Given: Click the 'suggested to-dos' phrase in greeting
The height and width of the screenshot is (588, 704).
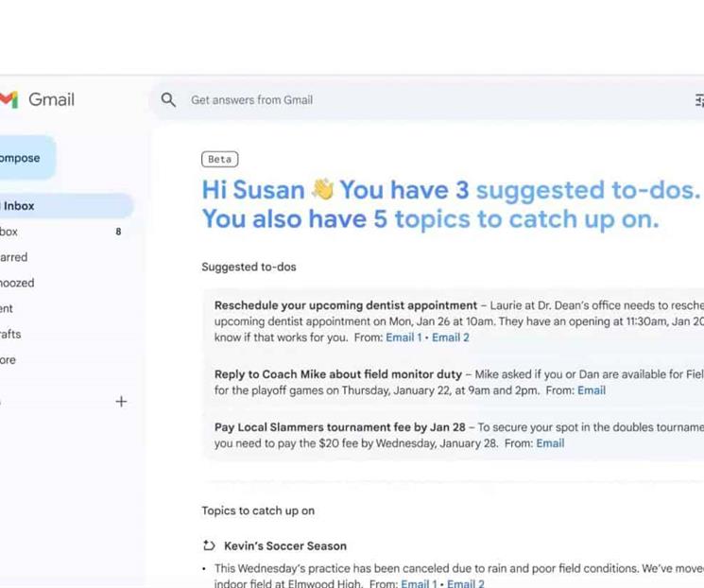Looking at the screenshot, I should 588,190.
